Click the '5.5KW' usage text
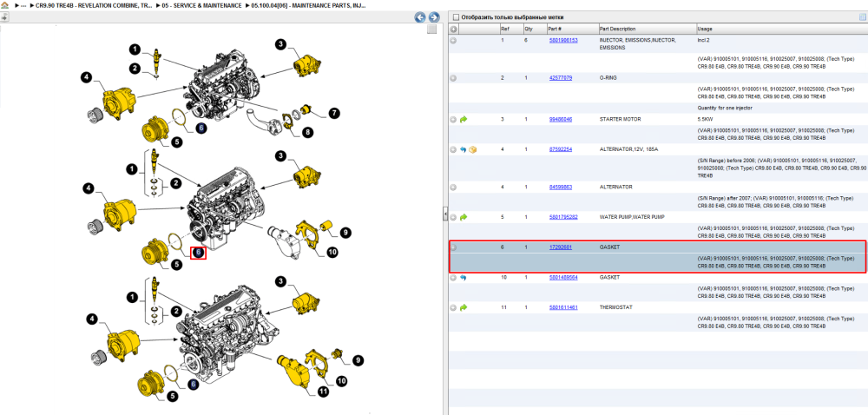This screenshot has height=415, width=868. pos(705,120)
